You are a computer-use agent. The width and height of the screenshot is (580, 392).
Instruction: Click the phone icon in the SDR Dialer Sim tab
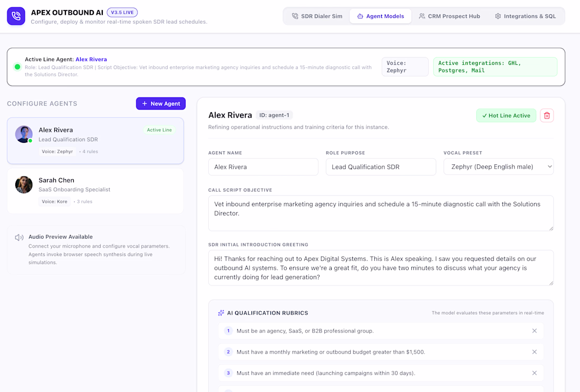pos(295,16)
